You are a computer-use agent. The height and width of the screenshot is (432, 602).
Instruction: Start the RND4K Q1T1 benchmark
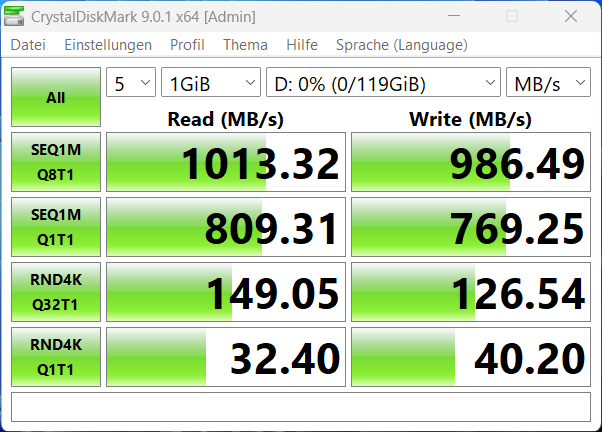click(x=55, y=358)
